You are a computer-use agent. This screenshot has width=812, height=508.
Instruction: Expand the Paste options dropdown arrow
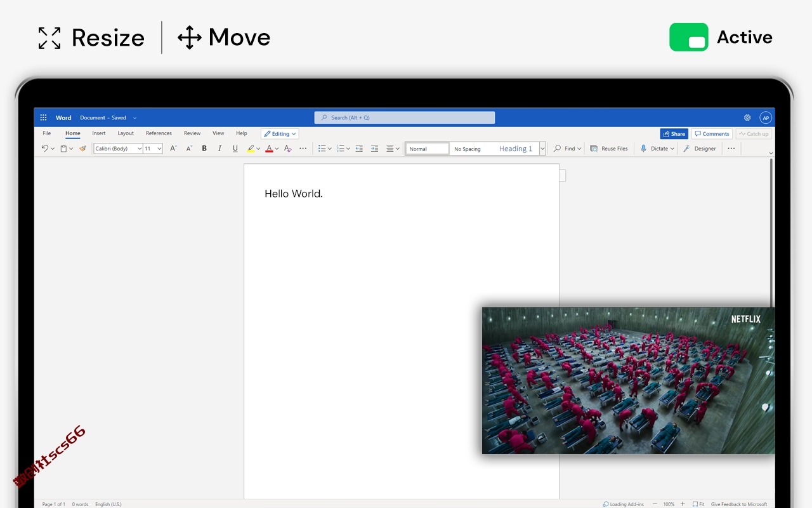[x=71, y=149]
